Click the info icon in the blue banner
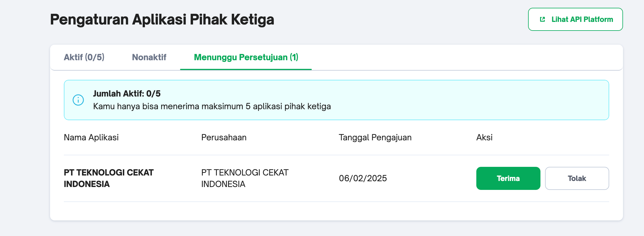 [x=78, y=100]
